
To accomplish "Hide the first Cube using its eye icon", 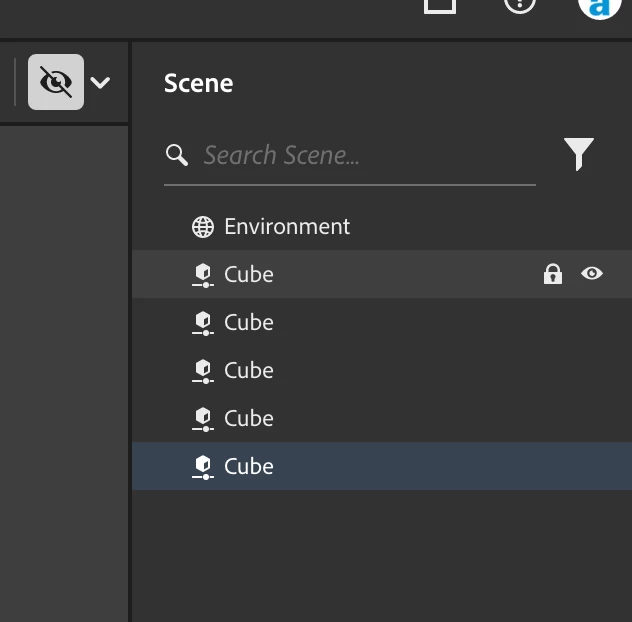I will pyautogui.click(x=592, y=273).
